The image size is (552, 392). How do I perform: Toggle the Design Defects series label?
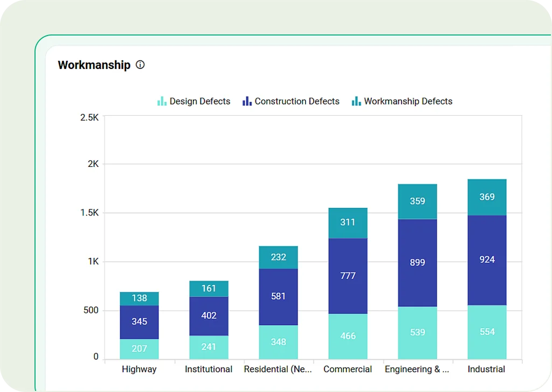click(199, 101)
